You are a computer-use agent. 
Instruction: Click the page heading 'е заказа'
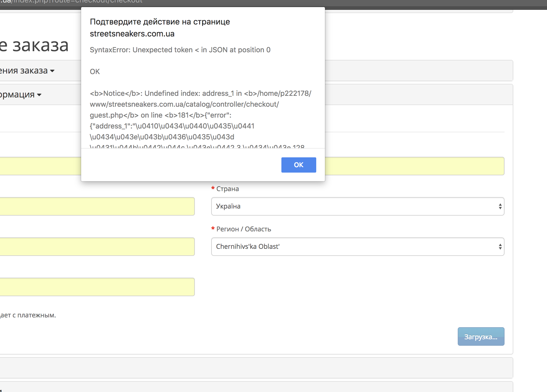point(34,45)
